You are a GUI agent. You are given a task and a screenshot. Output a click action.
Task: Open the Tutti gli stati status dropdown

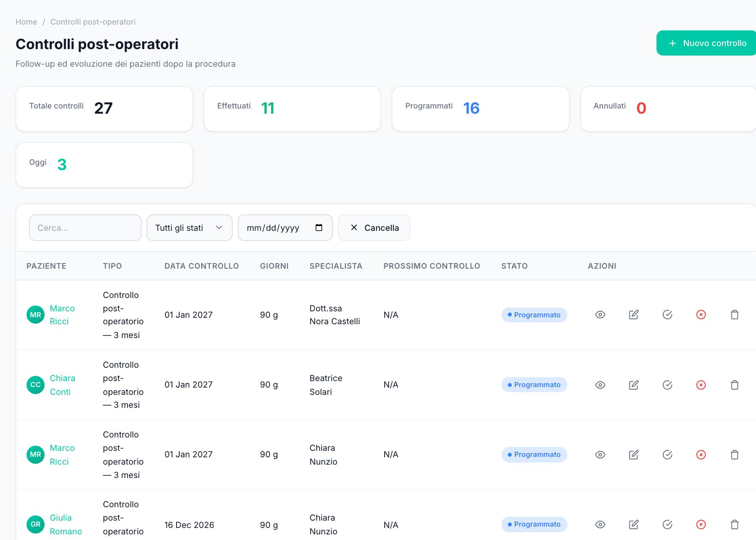pos(190,227)
